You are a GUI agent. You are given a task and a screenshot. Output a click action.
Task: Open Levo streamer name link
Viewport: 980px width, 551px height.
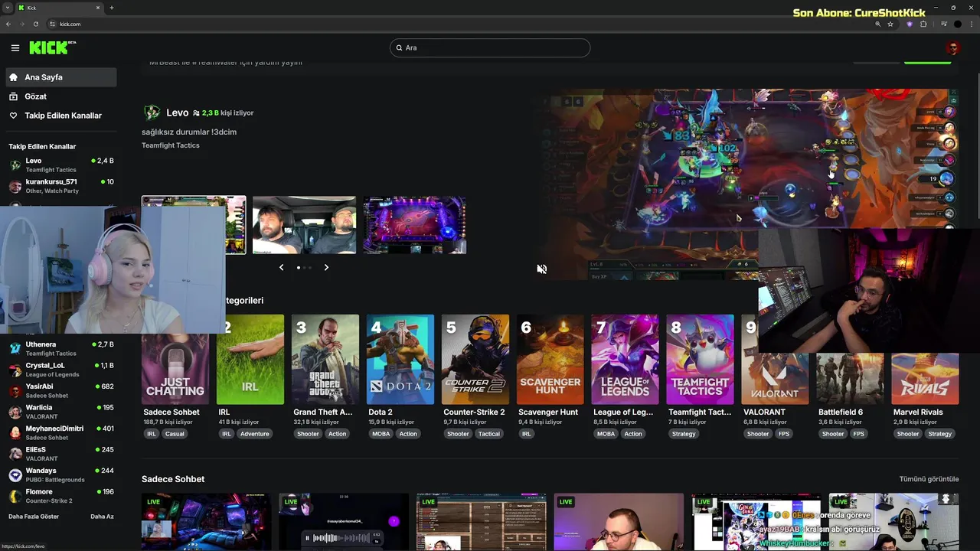pos(177,112)
